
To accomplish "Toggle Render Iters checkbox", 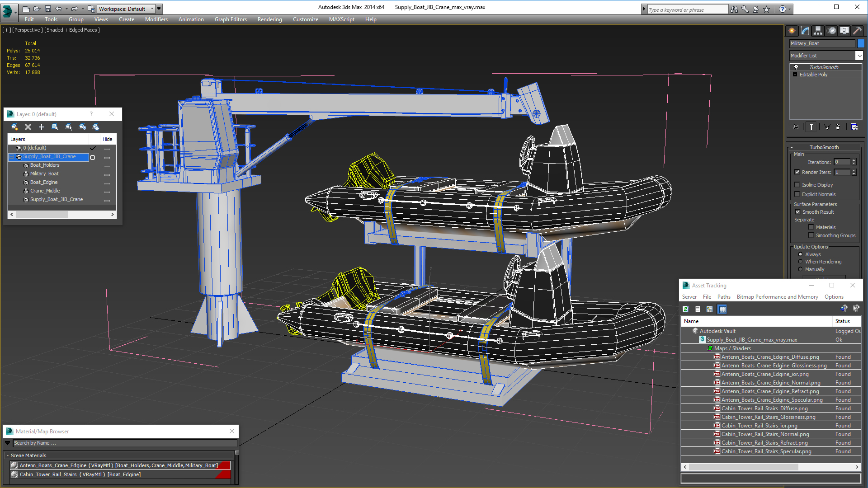I will 797,172.
